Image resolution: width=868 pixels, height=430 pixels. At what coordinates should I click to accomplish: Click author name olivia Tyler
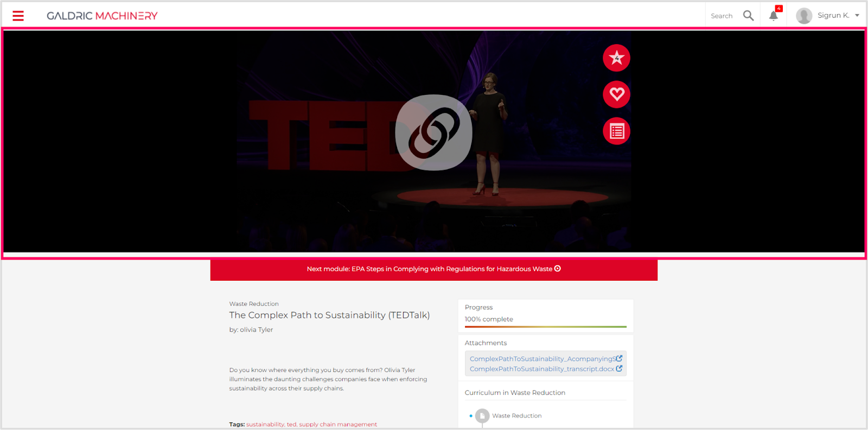click(257, 330)
